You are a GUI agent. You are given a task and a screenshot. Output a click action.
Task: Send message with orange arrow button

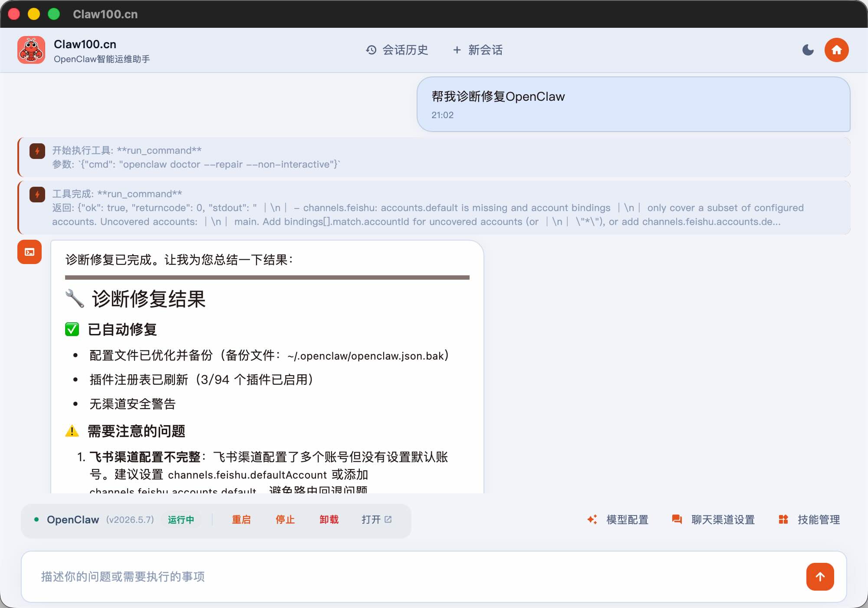click(820, 577)
